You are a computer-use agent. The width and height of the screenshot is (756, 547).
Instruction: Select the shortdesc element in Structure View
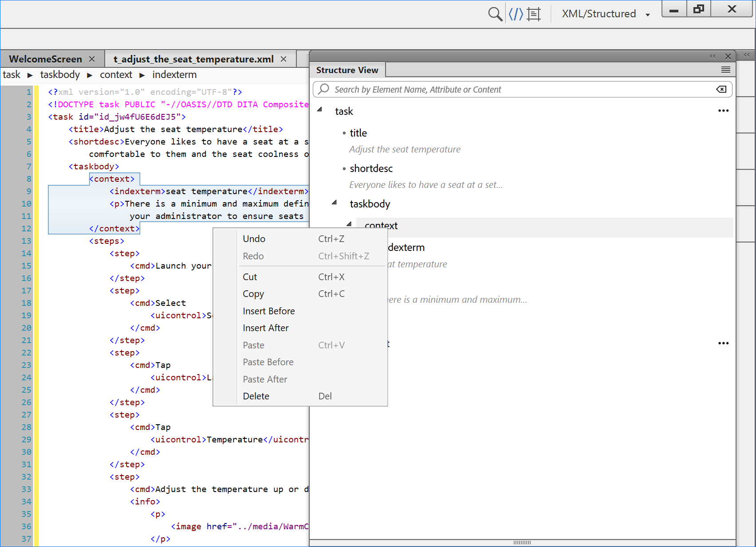[371, 169]
